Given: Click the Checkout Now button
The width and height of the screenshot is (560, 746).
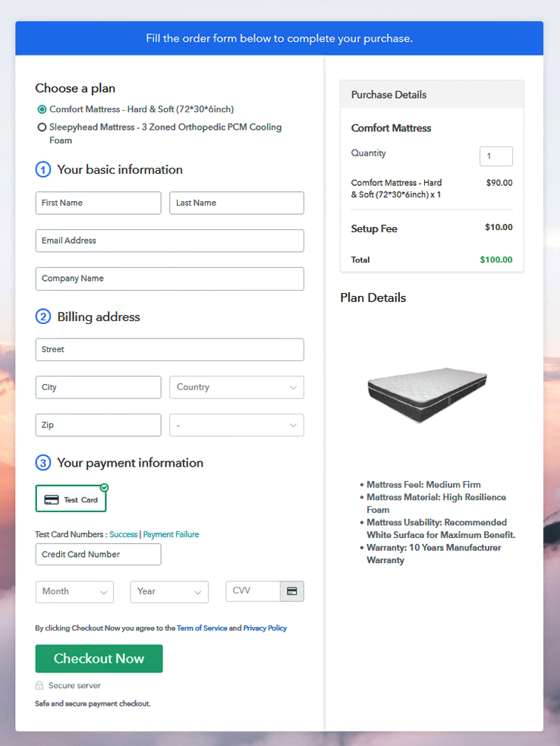Looking at the screenshot, I should click(x=99, y=659).
